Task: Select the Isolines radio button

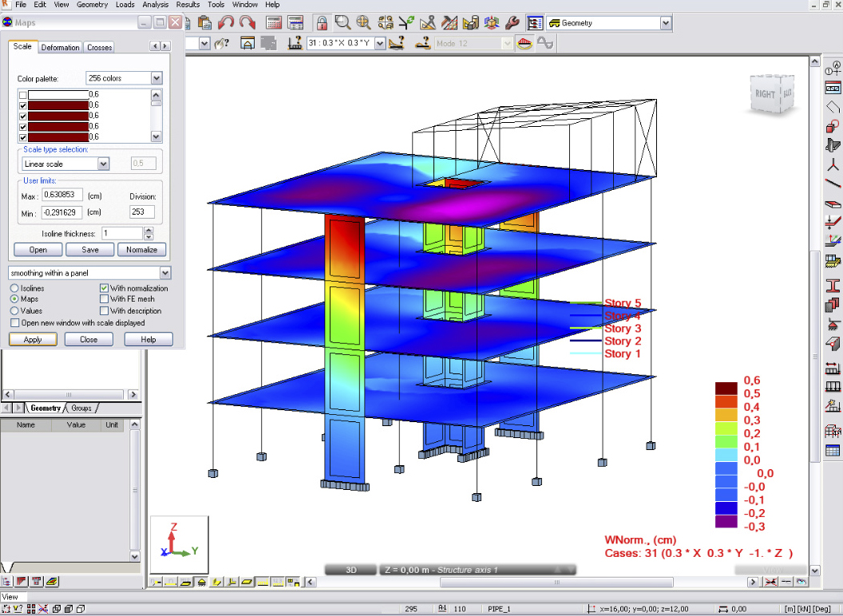Action: pos(14,288)
